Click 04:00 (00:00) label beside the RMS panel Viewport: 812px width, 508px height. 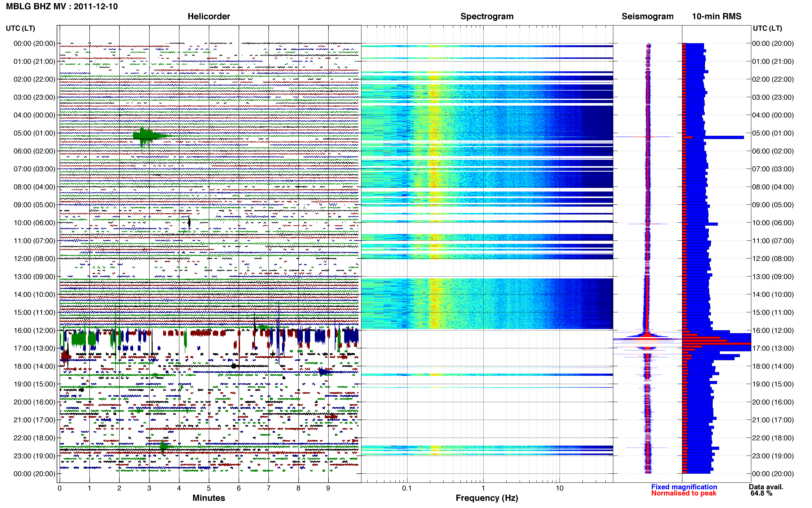[773, 115]
